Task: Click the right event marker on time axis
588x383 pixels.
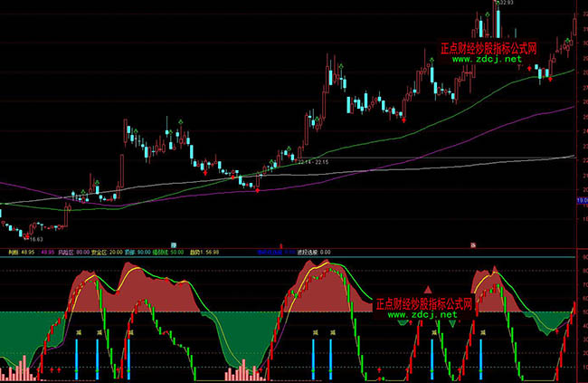Action: [473, 244]
